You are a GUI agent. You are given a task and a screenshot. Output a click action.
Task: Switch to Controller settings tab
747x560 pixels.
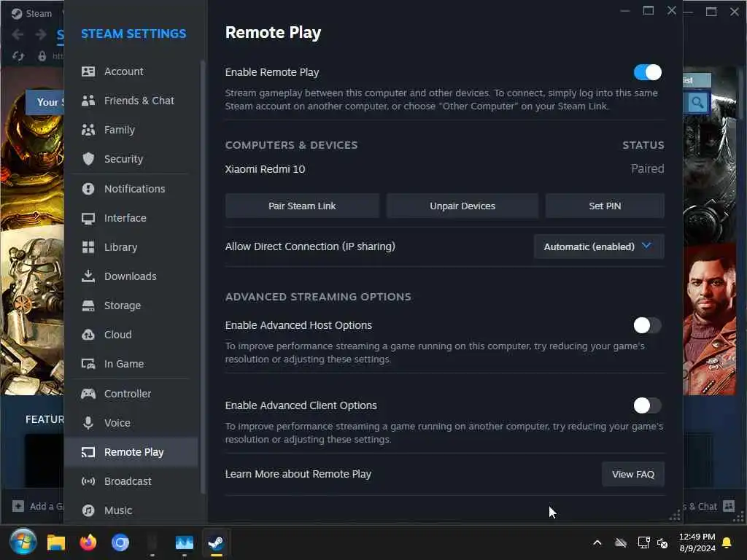click(x=131, y=394)
